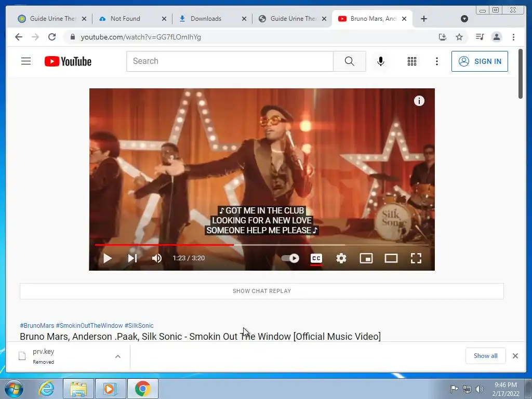Open the media control icon
The width and height of the screenshot is (532, 399).
click(480, 37)
